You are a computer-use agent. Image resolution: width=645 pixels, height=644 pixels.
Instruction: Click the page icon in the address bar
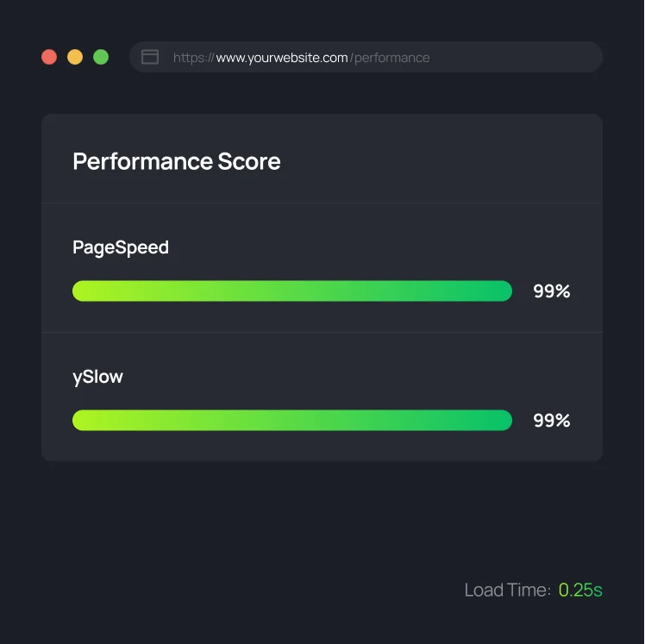pyautogui.click(x=150, y=57)
